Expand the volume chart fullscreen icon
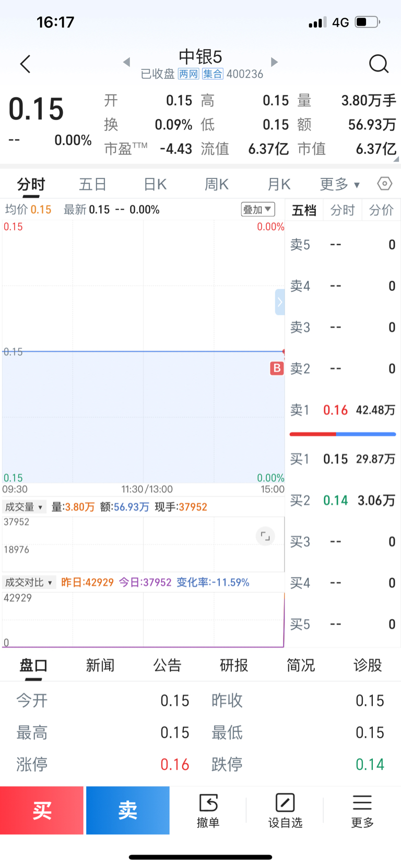 [x=265, y=536]
